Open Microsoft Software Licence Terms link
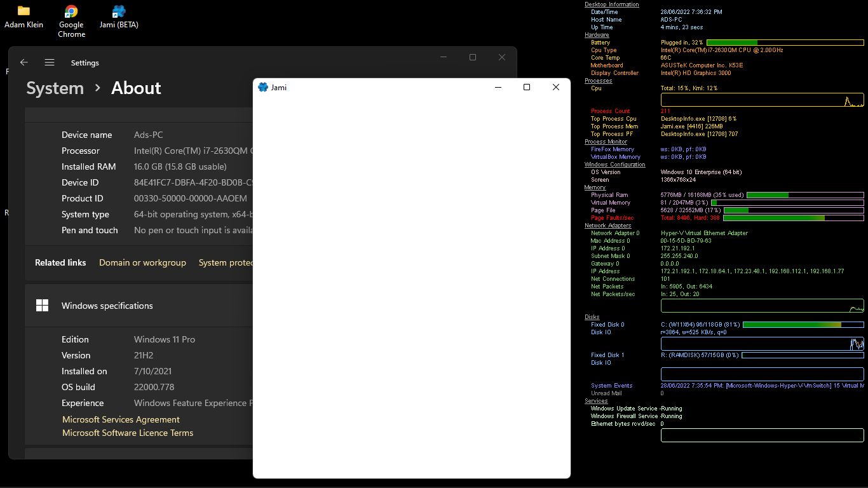 (x=128, y=433)
